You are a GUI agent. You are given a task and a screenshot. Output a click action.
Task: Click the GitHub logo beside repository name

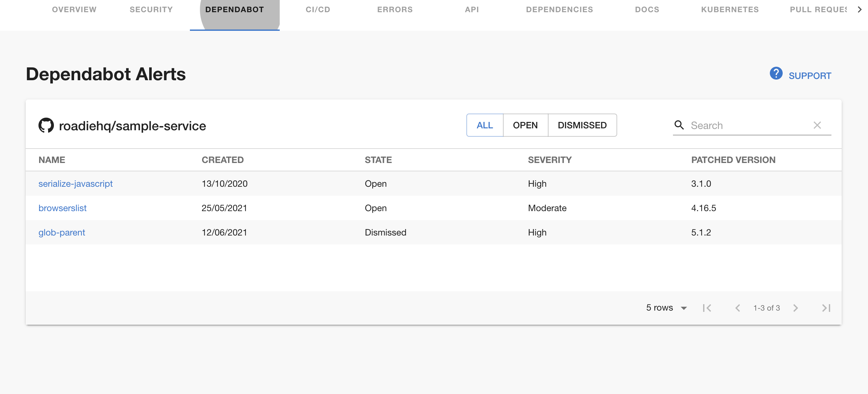pos(46,125)
